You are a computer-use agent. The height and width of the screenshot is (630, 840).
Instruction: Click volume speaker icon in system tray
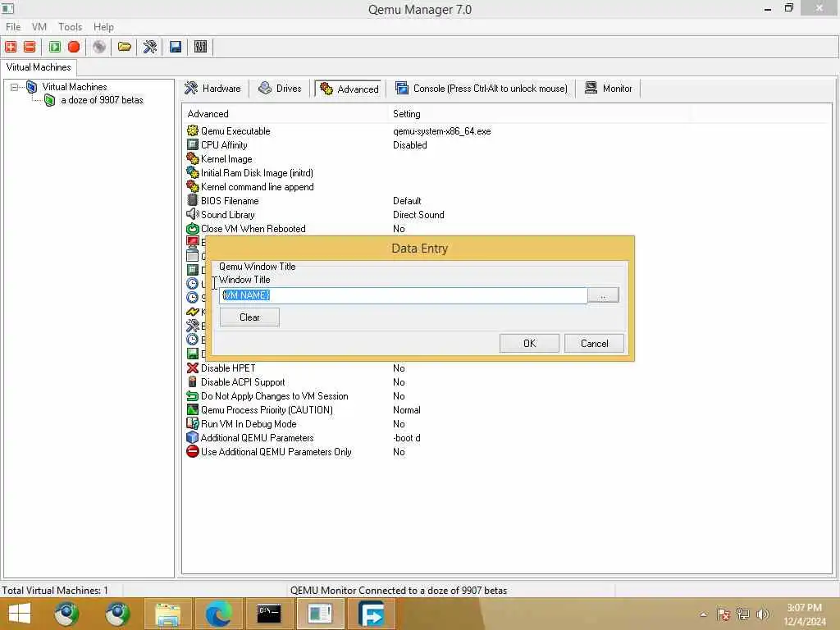(762, 614)
